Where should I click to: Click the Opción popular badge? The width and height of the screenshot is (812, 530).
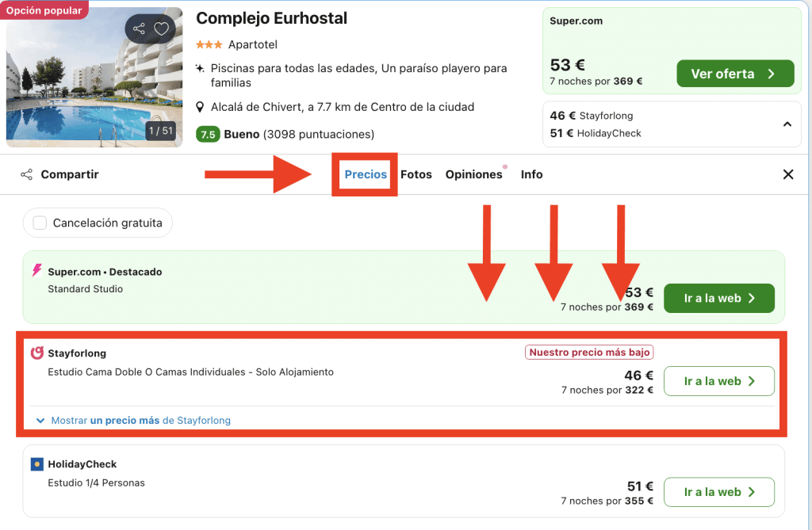[44, 10]
